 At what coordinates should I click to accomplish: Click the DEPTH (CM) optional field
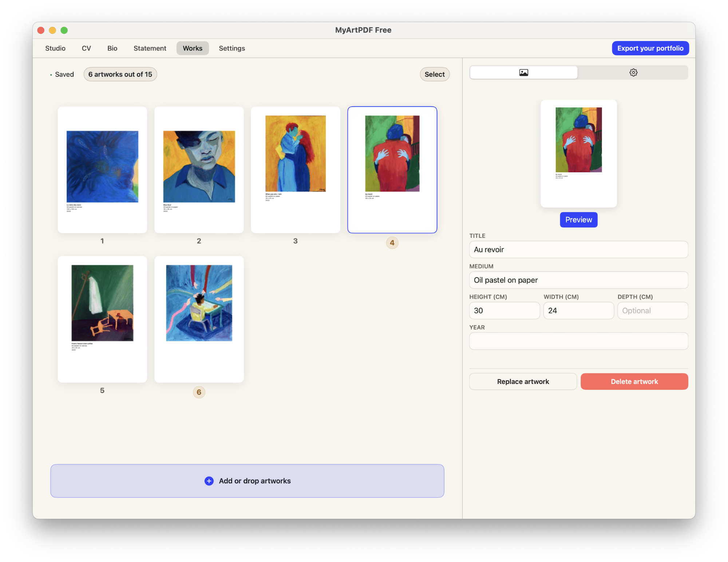coord(652,310)
